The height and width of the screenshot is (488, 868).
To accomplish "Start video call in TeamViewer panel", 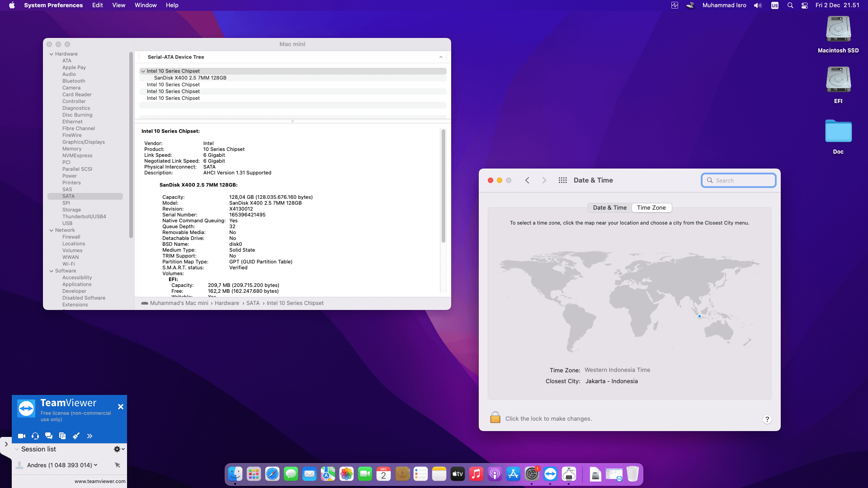I will pyautogui.click(x=21, y=436).
